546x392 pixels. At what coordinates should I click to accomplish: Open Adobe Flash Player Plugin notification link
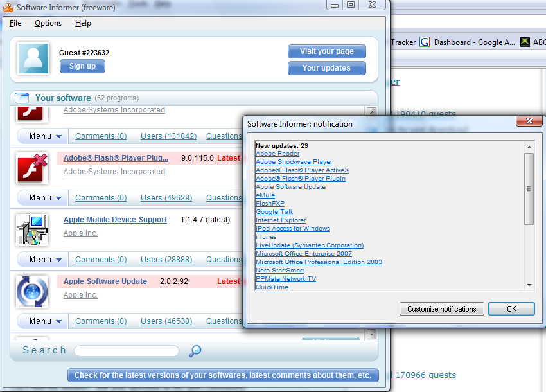pos(301,179)
